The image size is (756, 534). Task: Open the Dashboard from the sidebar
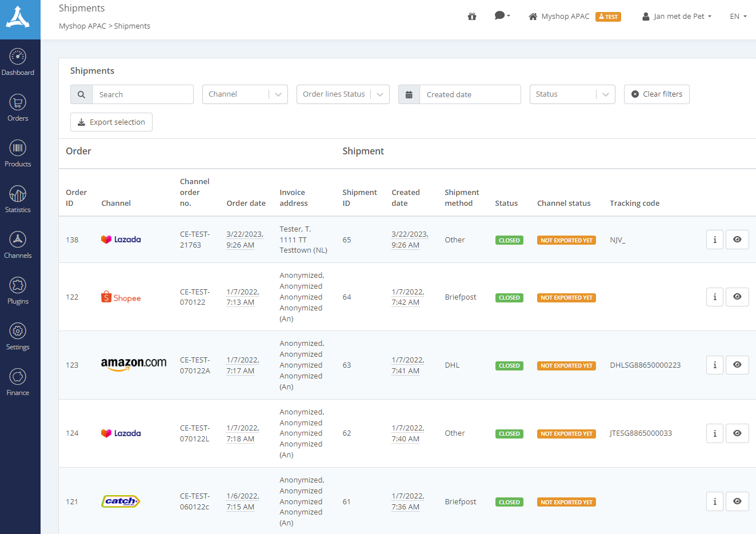click(18, 62)
